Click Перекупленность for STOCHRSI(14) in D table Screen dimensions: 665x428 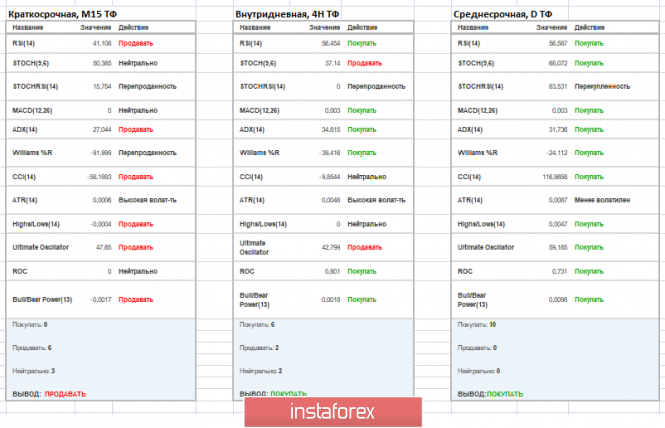[x=602, y=87]
